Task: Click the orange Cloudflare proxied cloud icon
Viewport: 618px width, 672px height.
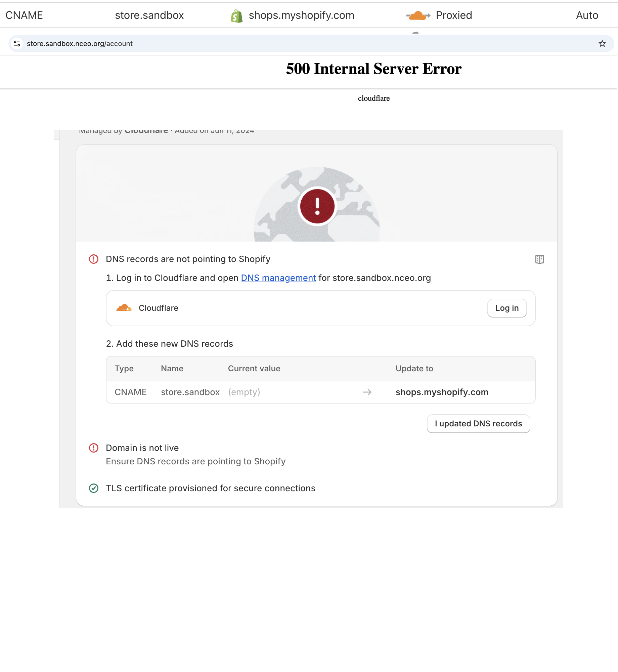Action: (418, 15)
